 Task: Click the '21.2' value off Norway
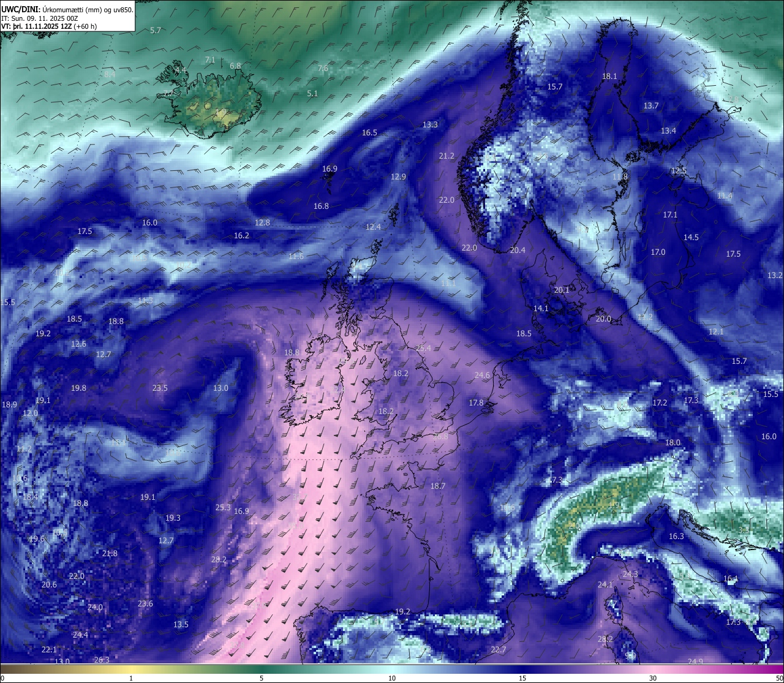(x=447, y=156)
